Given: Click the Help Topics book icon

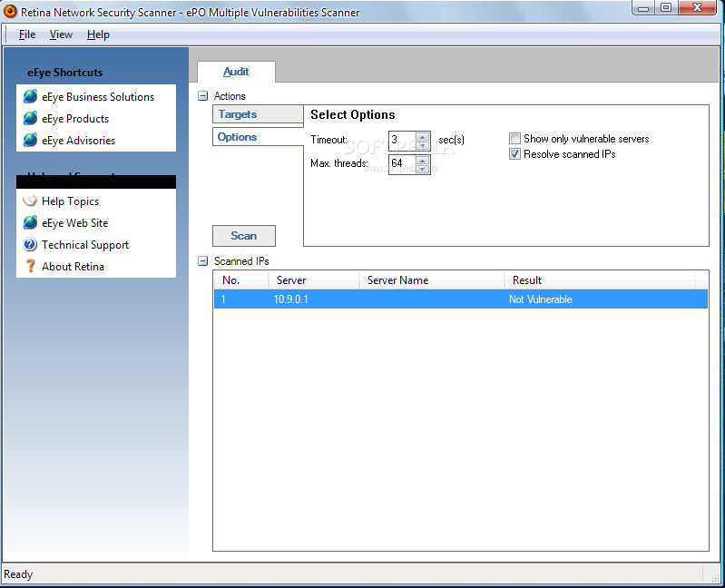Looking at the screenshot, I should coord(30,201).
